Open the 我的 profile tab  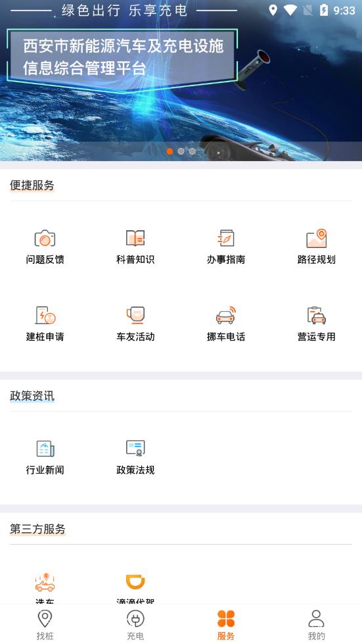point(317,625)
